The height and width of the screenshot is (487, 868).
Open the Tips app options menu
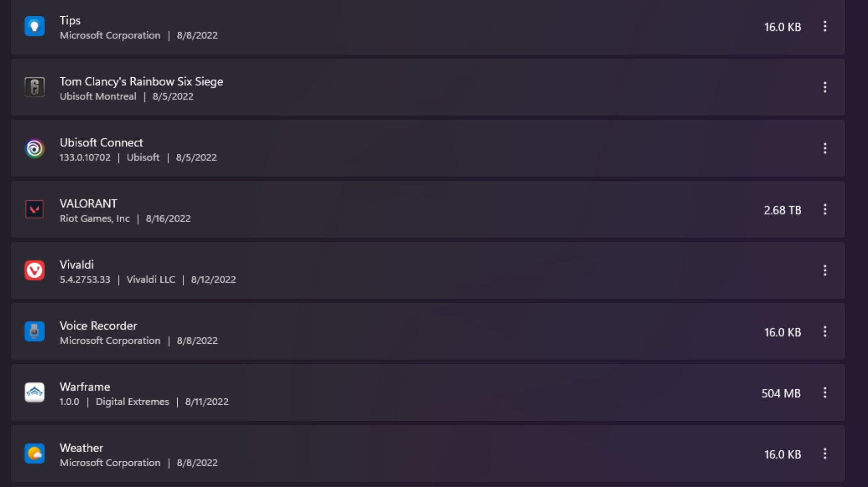[826, 26]
